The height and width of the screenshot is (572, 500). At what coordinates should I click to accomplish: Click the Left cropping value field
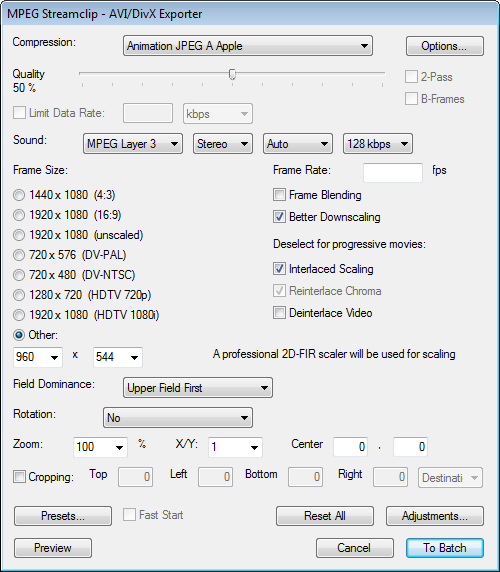[215, 477]
